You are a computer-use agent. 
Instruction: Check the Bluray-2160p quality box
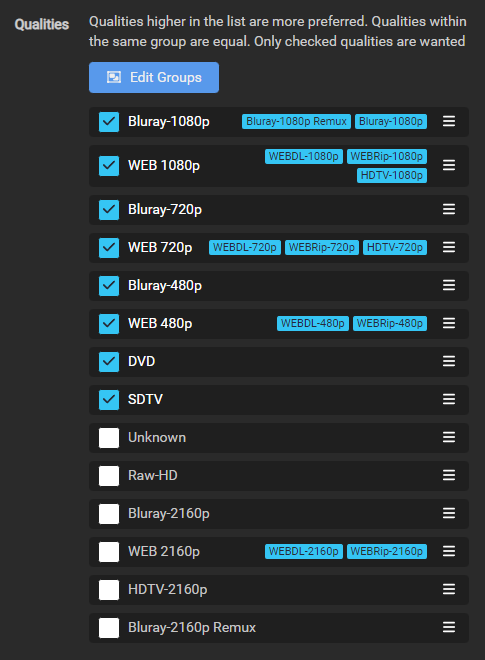coord(109,514)
